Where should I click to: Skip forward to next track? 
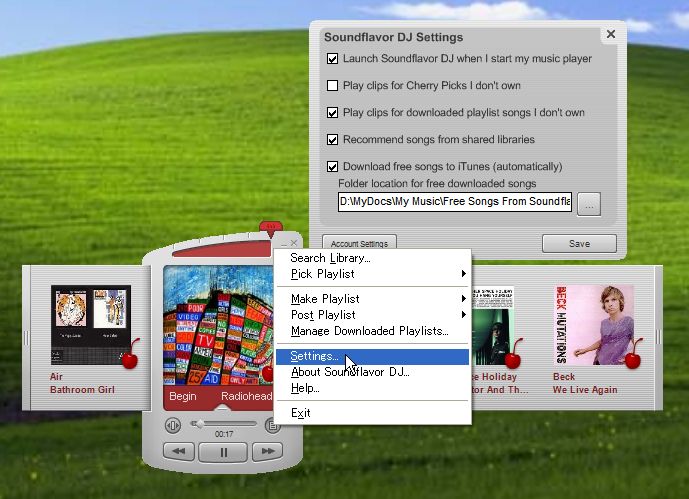pos(268,451)
